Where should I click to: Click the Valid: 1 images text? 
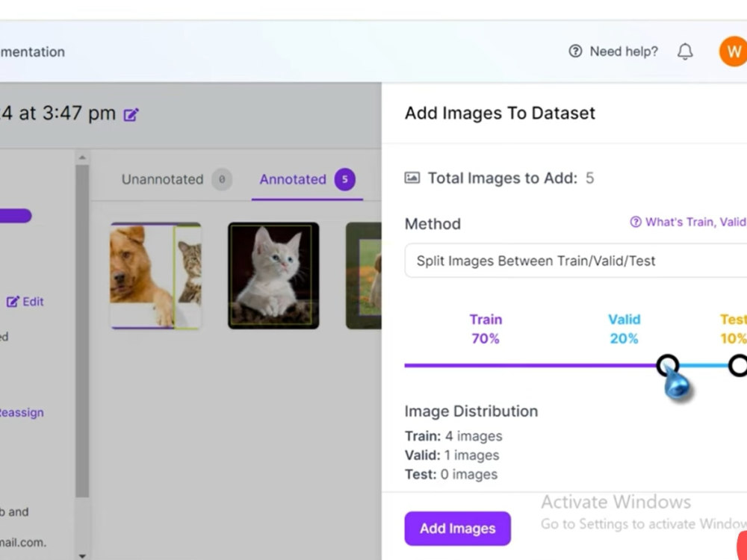[452, 455]
